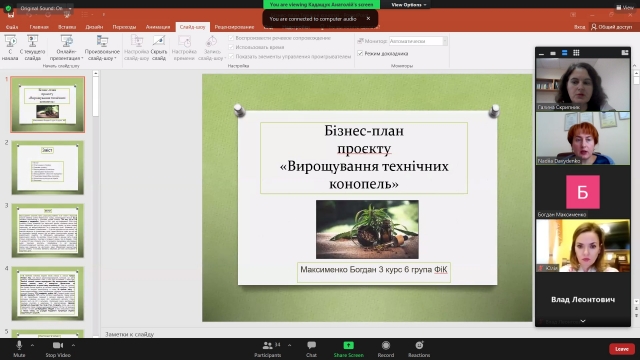Switch to the Дизайн ribbon tab

(x=94, y=27)
